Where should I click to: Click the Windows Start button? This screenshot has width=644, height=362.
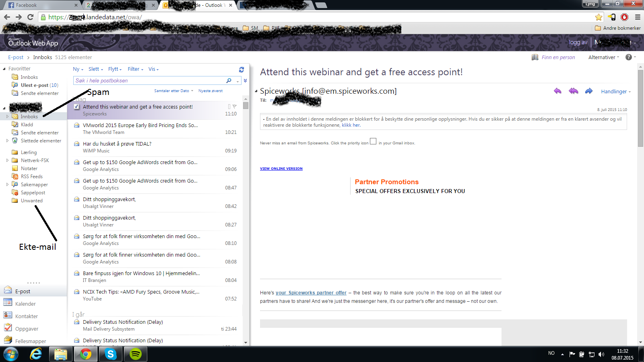pos(11,354)
